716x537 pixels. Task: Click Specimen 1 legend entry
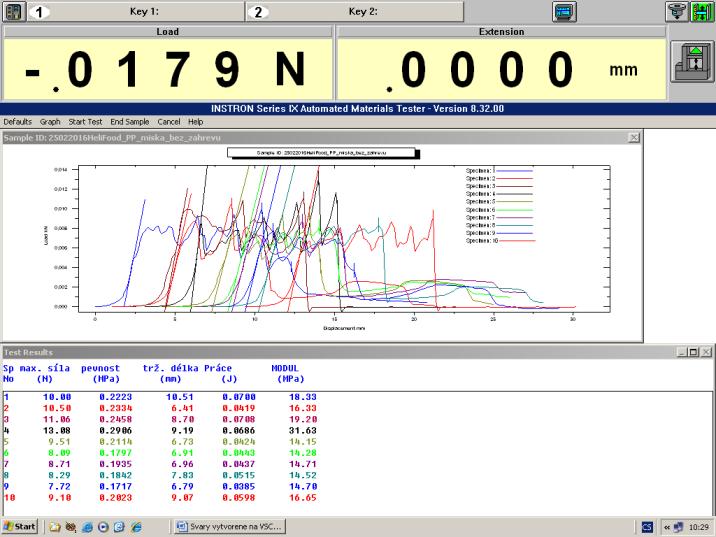499,171
